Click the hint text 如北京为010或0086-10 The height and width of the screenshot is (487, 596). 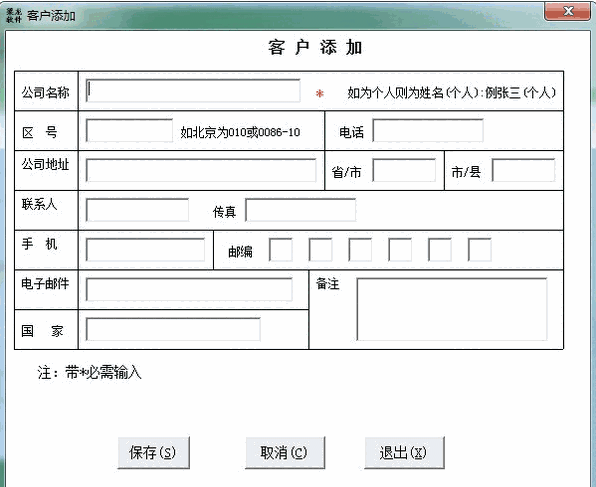[x=240, y=132]
